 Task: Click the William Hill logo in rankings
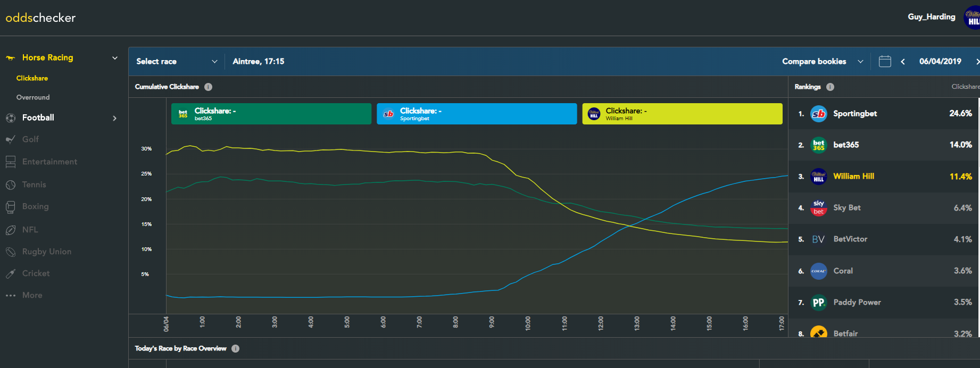point(819,176)
